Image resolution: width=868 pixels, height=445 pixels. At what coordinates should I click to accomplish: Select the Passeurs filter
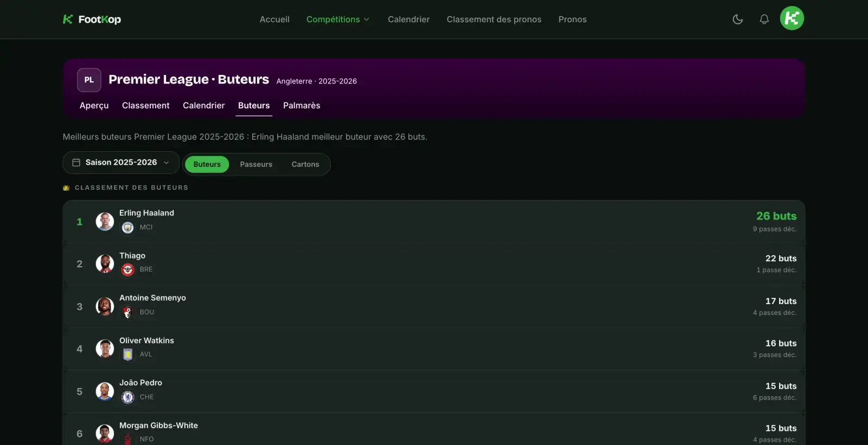click(256, 164)
